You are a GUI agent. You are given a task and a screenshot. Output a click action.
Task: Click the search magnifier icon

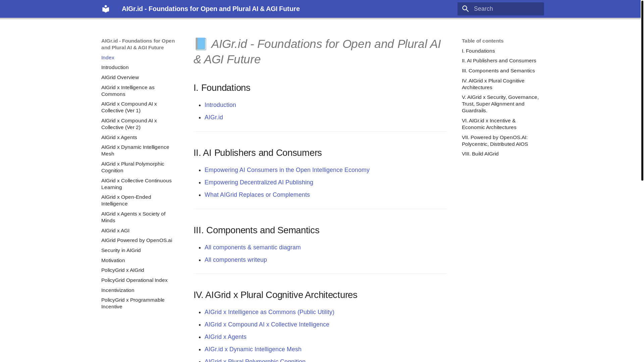pyautogui.click(x=465, y=9)
